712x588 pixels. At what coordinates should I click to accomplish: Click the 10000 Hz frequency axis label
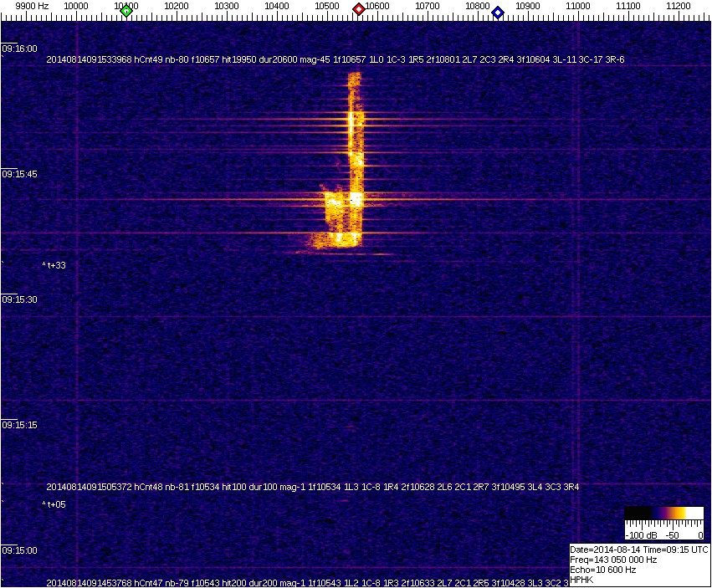[77, 6]
